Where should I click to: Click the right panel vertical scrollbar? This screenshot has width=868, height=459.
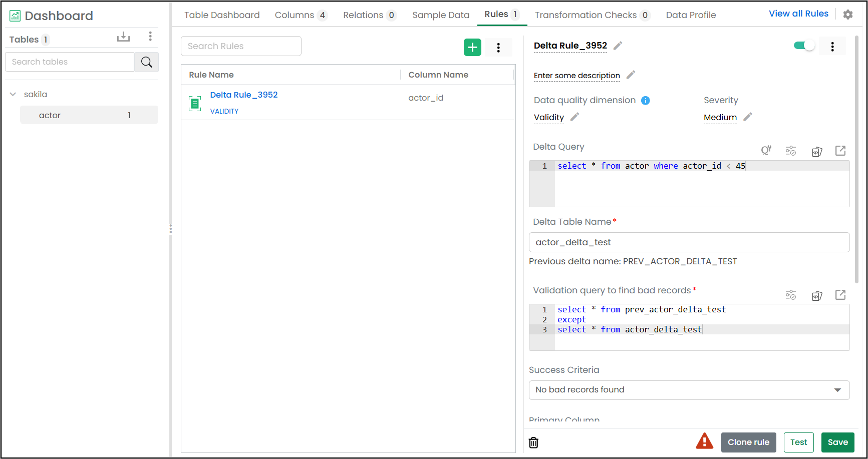(x=856, y=159)
